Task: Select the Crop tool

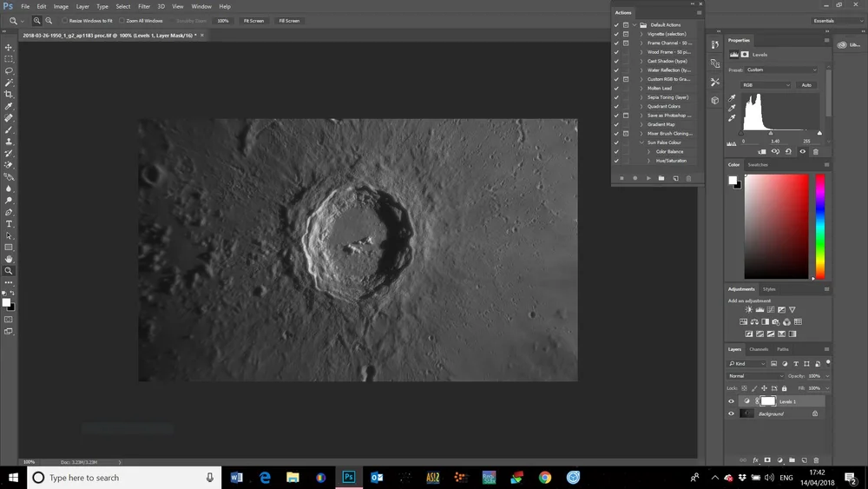Action: [9, 95]
